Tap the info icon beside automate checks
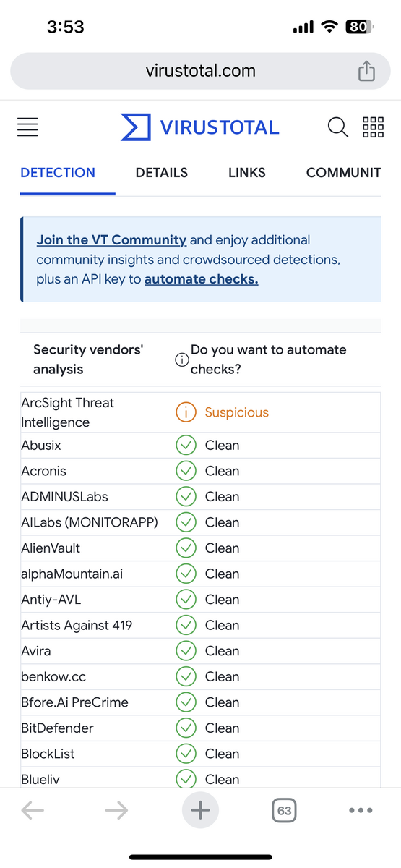Image resolution: width=401 pixels, height=868 pixels. click(x=182, y=359)
